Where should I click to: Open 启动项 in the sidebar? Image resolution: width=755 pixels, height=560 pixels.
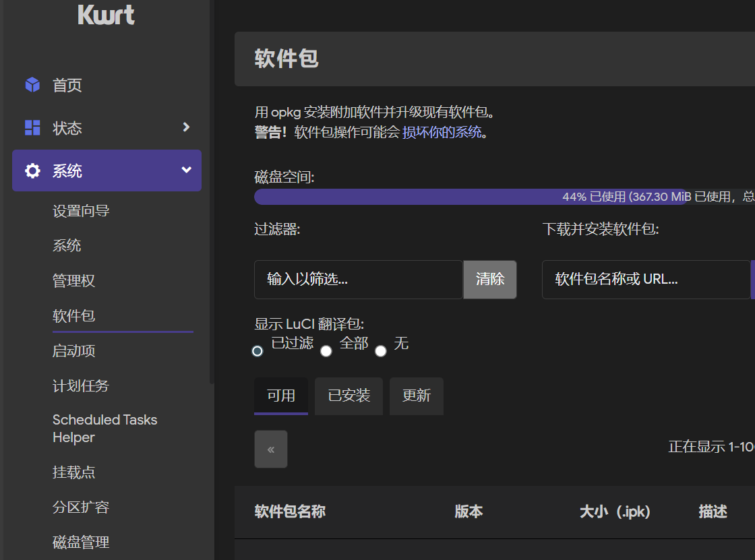tap(73, 350)
